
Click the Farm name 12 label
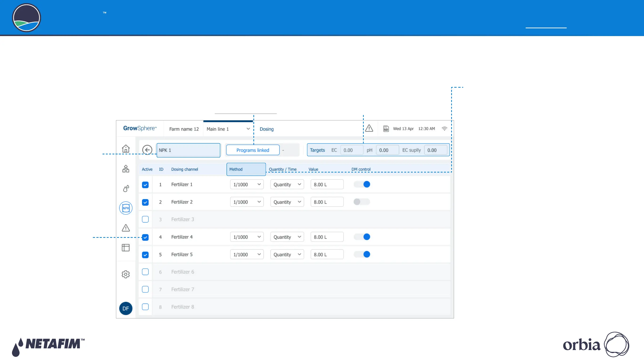click(184, 129)
